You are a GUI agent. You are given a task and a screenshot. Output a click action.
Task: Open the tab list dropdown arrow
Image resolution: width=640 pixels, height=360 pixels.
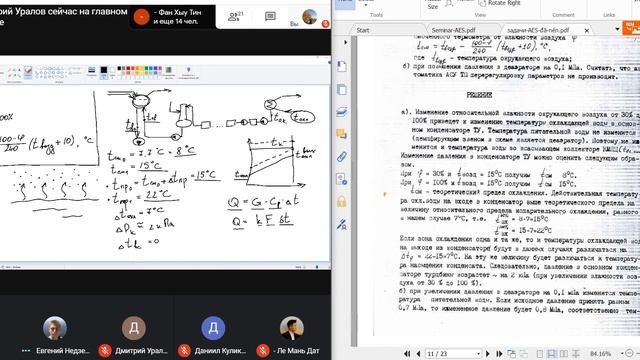pyautogui.click(x=617, y=29)
